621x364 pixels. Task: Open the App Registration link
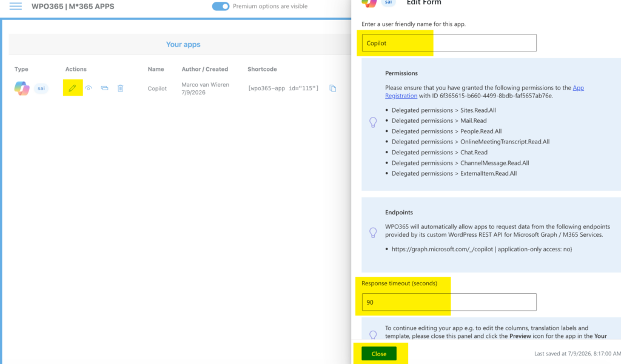485,92
